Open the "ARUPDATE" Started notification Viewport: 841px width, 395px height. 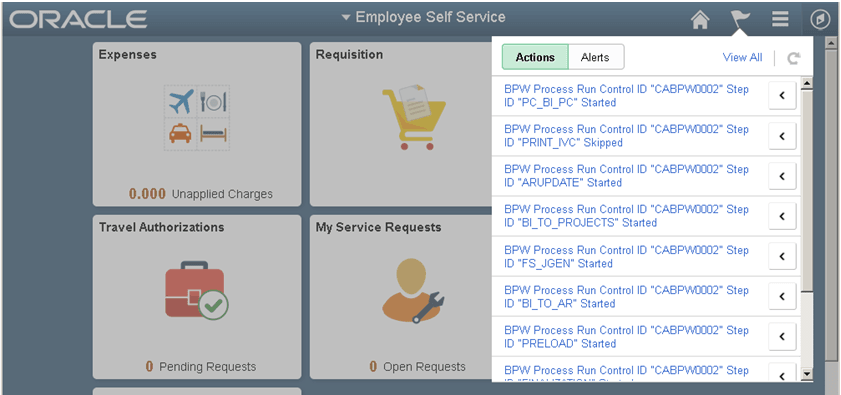(626, 175)
